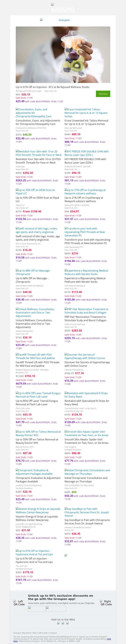Open the B12 injection IV bag hero photo

63,55
